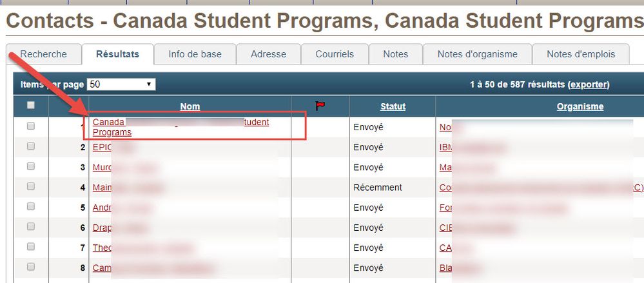Viewport: 644px width, 283px height.
Task: Open the Canada Student Programs contact link
Action: coord(181,128)
